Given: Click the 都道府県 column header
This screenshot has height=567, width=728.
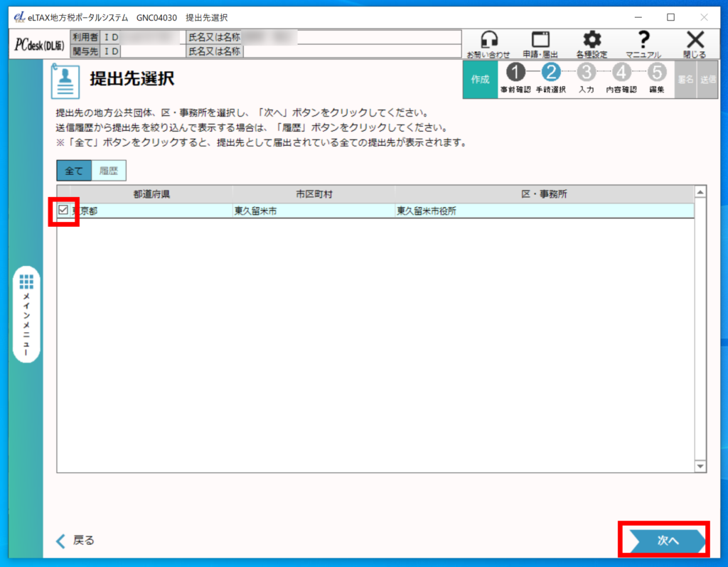Looking at the screenshot, I should click(x=145, y=194).
